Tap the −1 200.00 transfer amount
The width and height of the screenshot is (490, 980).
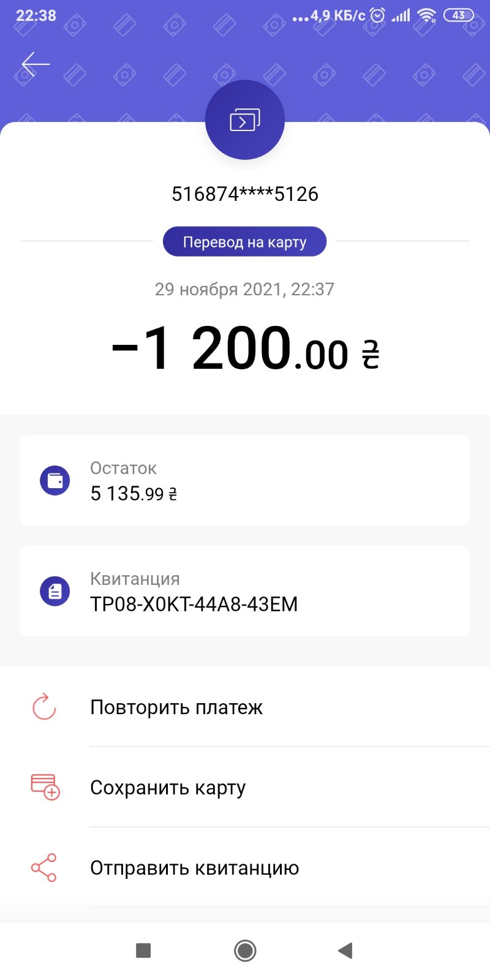tap(245, 350)
